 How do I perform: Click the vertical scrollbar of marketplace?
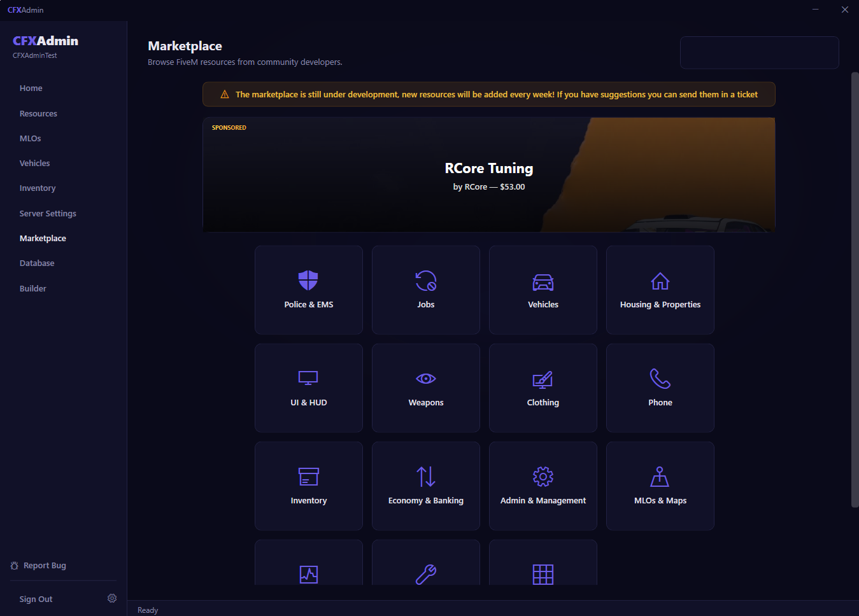(x=855, y=290)
